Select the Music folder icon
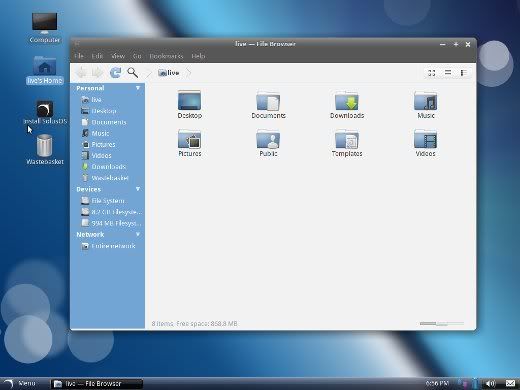 click(425, 101)
